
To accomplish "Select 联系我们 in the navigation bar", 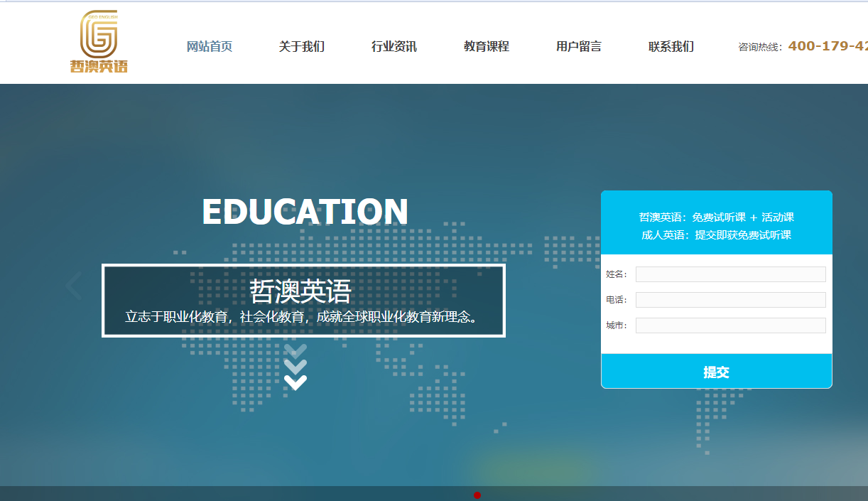I will (x=671, y=47).
